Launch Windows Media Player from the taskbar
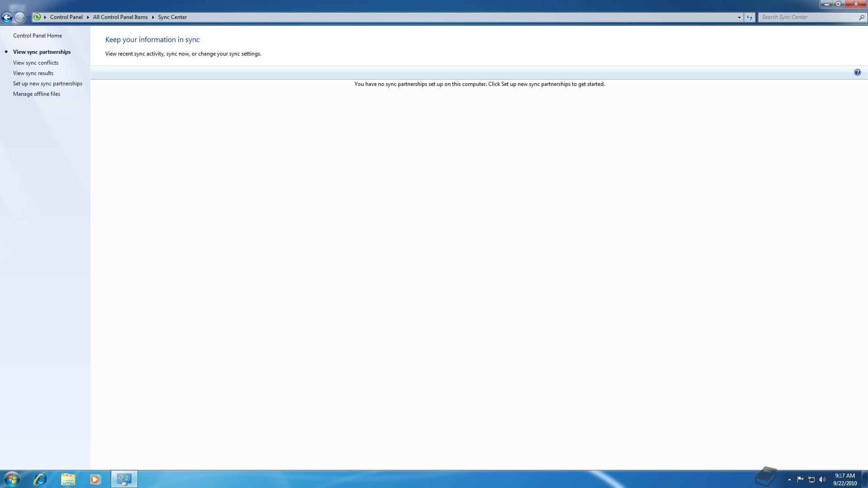This screenshot has height=488, width=868. click(x=95, y=479)
